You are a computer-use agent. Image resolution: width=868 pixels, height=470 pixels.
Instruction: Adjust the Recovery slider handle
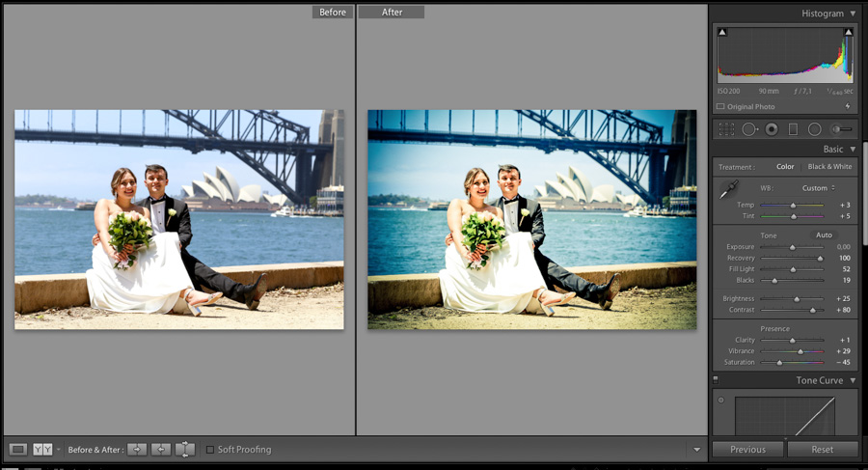pyautogui.click(x=821, y=259)
